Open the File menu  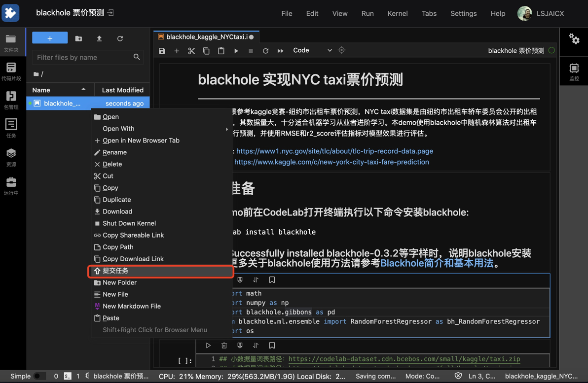click(x=287, y=13)
